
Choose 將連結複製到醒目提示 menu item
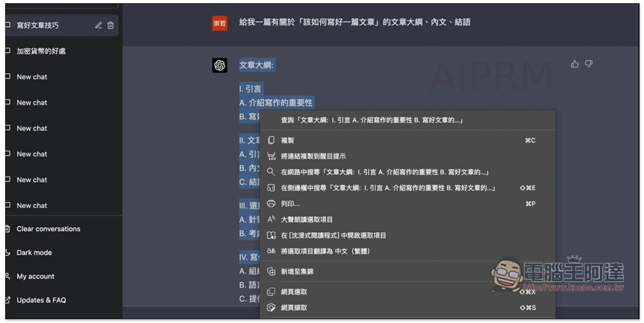coord(314,156)
